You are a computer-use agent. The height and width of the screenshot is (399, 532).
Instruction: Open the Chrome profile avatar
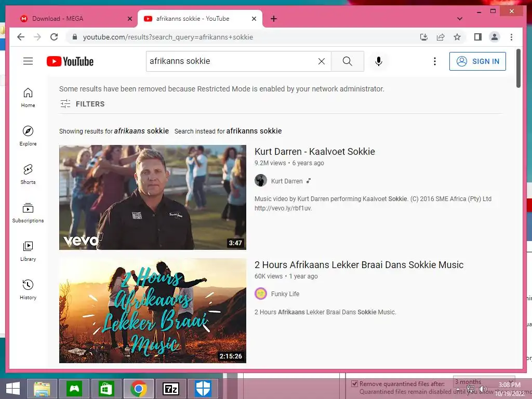tap(495, 37)
